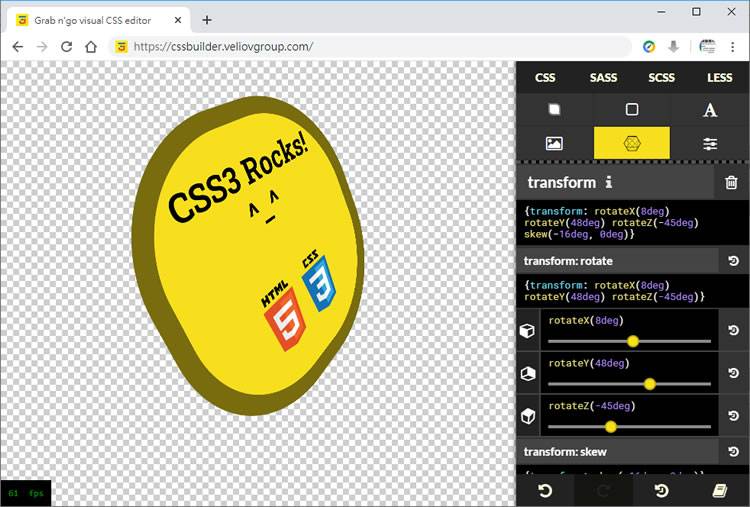Go back in browser history

pos(18,46)
